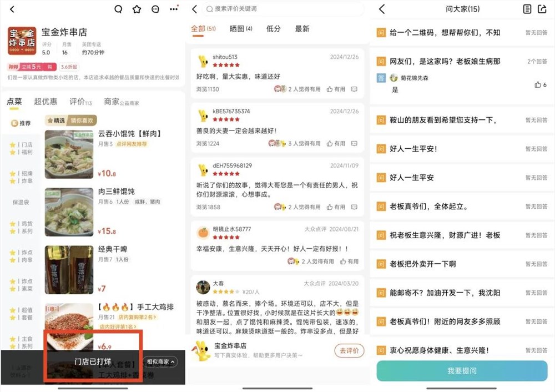Select 晒图 reviews tab

pyautogui.click(x=241, y=29)
